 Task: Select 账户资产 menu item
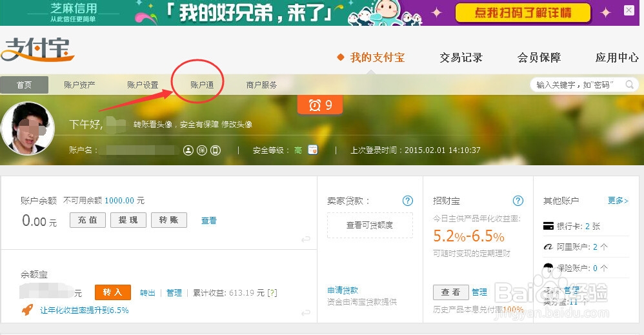79,85
